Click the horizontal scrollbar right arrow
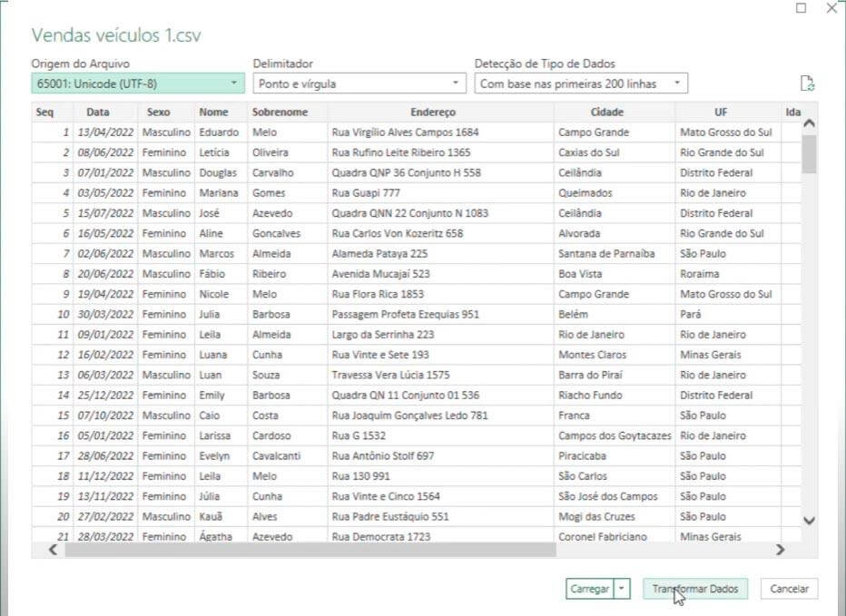The width and height of the screenshot is (846, 616). click(779, 550)
